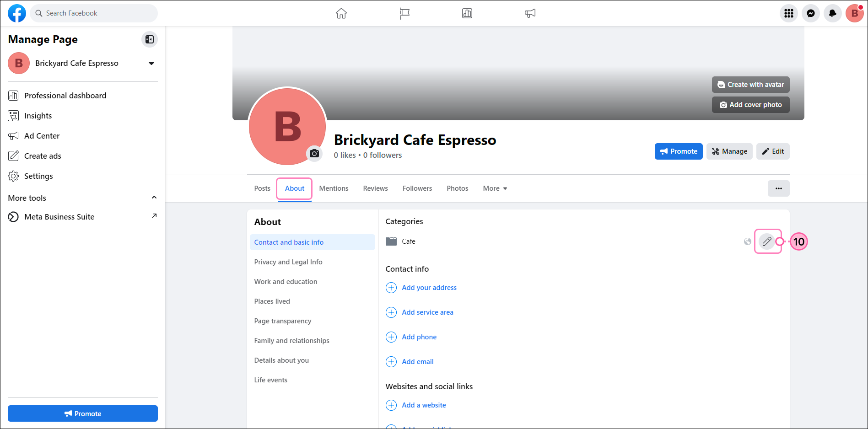The width and height of the screenshot is (868, 429).
Task: Click the Add a website link
Action: tap(424, 405)
